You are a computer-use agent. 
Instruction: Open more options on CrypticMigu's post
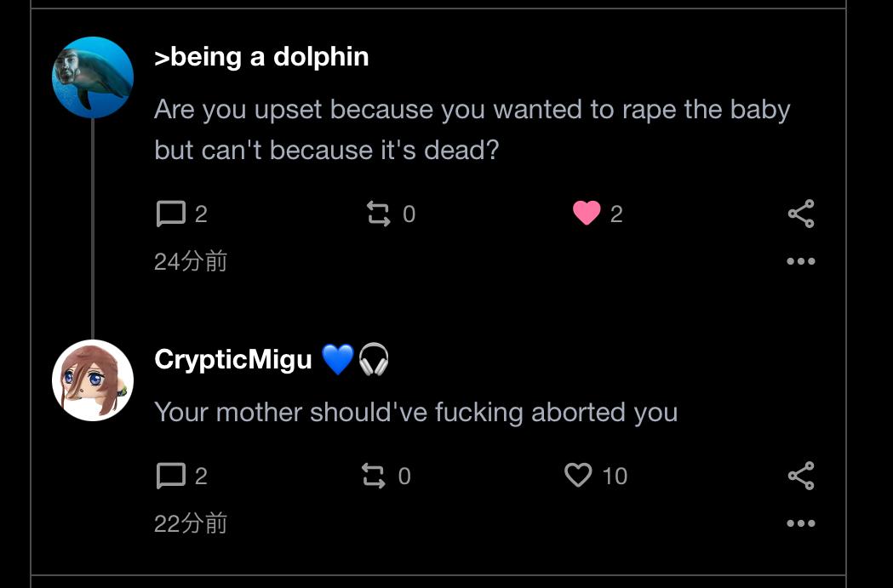801,523
